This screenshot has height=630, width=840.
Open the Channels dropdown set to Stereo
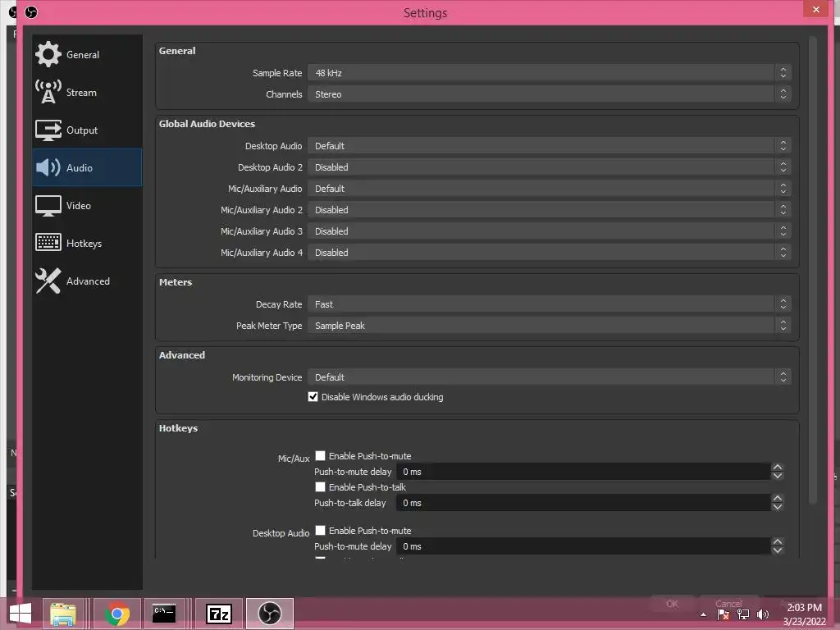pos(549,94)
